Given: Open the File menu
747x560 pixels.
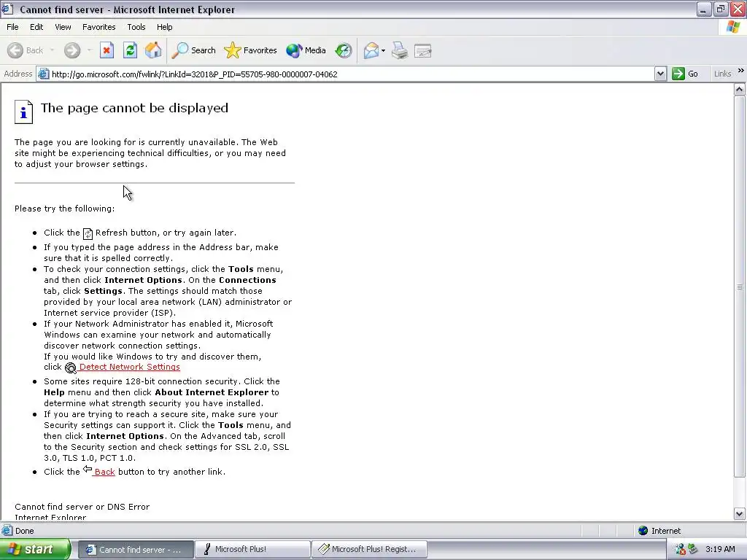Looking at the screenshot, I should tap(12, 27).
